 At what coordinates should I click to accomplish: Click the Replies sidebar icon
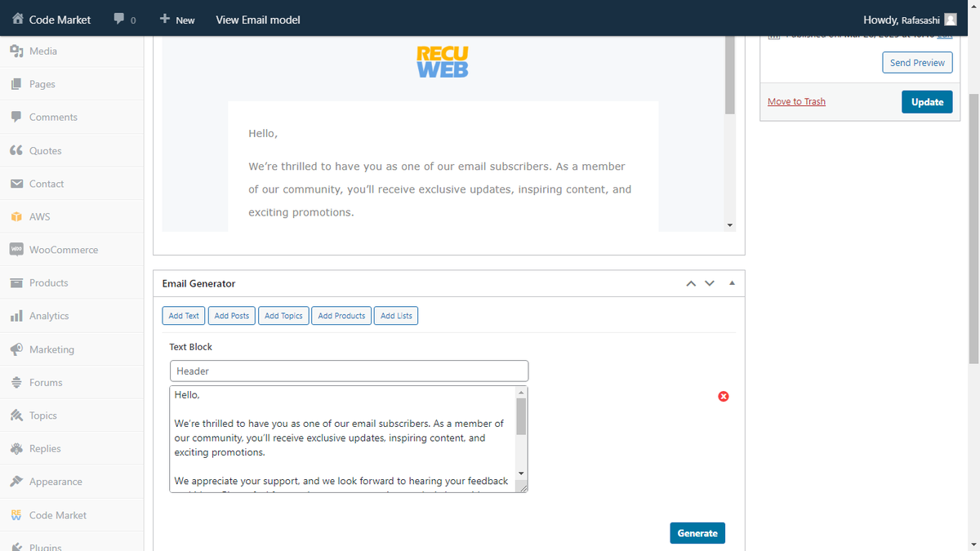(16, 448)
